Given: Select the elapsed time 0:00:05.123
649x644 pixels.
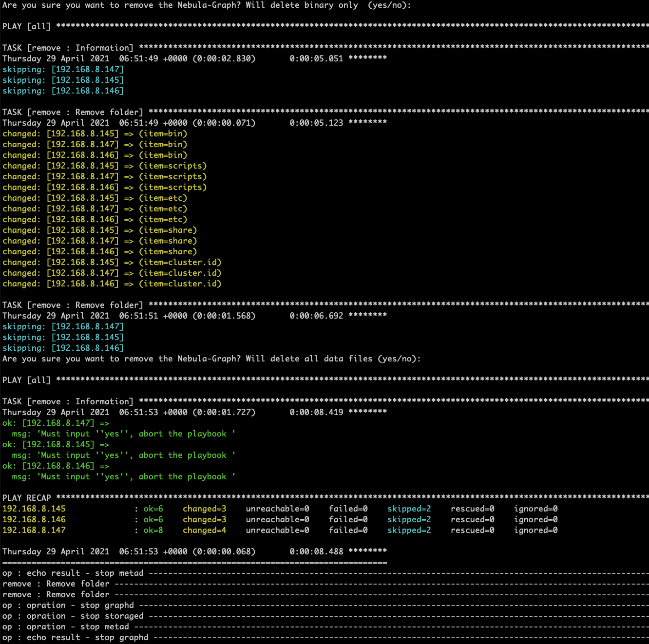Looking at the screenshot, I should [316, 123].
